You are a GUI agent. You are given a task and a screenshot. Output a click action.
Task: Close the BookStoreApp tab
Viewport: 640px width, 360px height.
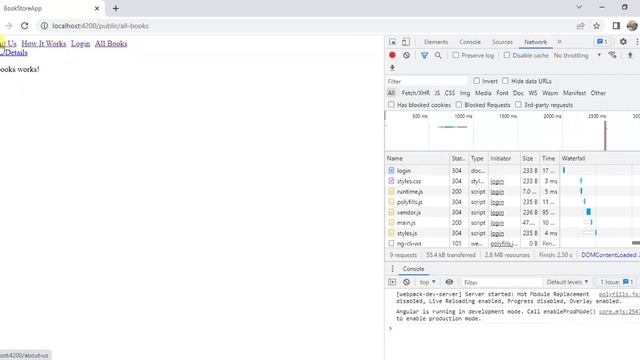click(x=97, y=8)
